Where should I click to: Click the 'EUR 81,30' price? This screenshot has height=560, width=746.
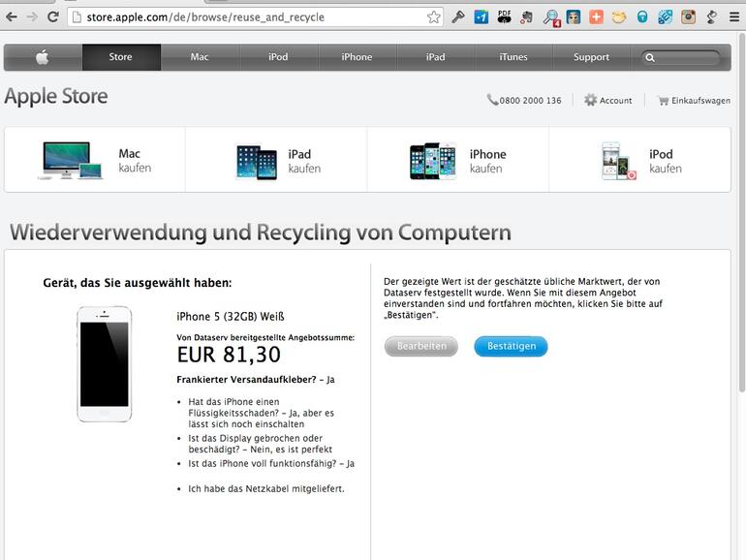[229, 355]
